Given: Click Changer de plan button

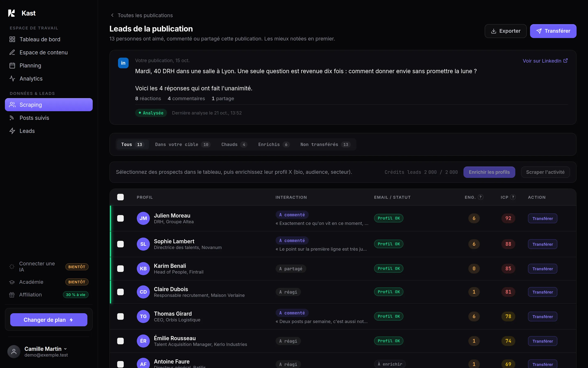Looking at the screenshot, I should 49,320.
